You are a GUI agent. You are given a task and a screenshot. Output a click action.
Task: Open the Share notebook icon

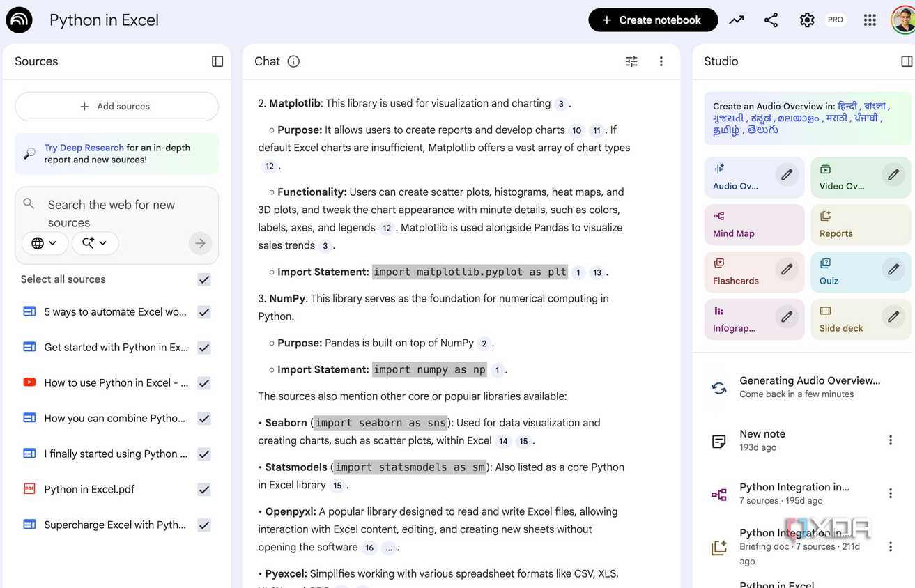pos(771,20)
